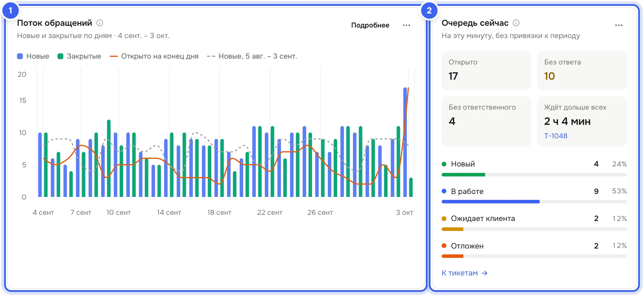The image size is (644, 296).
Task: Click the 24% value in Новый row
Action: (x=619, y=164)
